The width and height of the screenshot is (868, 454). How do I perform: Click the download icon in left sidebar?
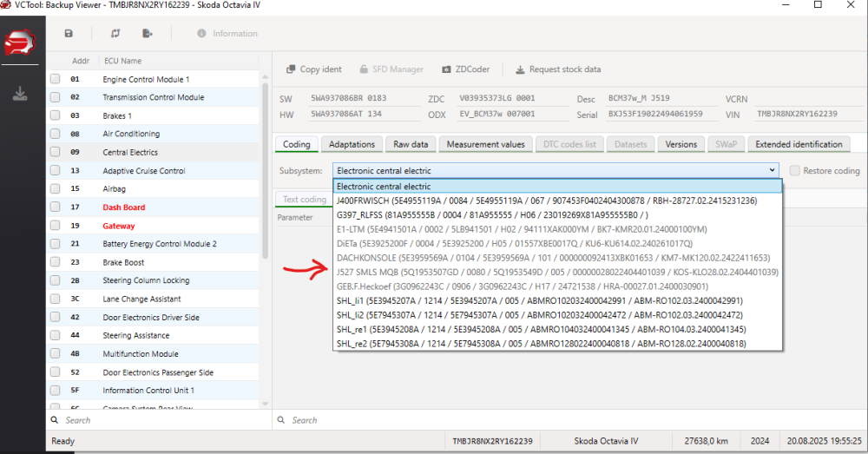click(20, 94)
